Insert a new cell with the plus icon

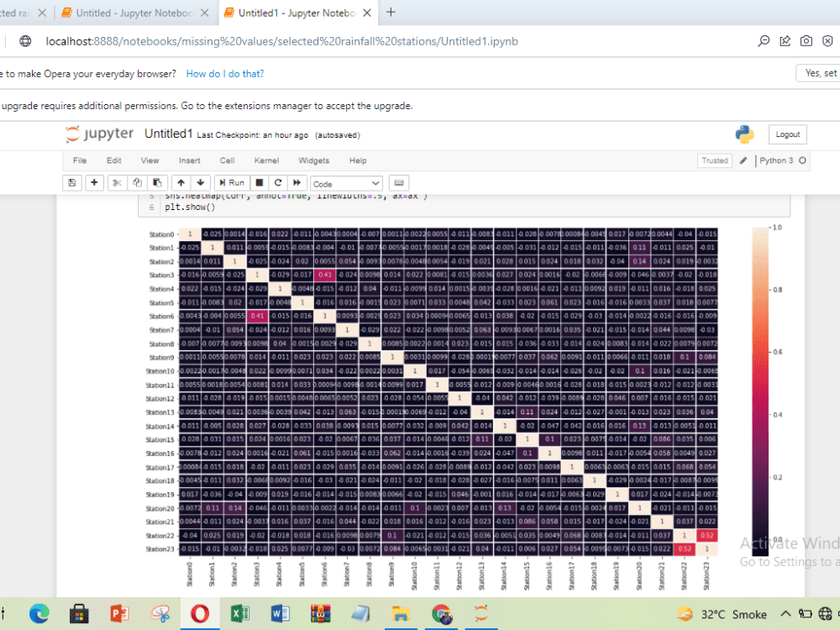tap(92, 182)
